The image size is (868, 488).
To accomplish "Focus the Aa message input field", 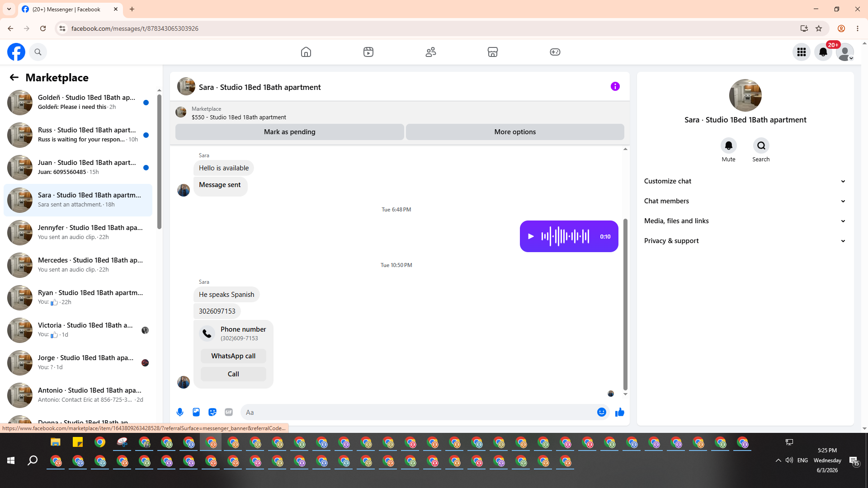I will pyautogui.click(x=418, y=412).
